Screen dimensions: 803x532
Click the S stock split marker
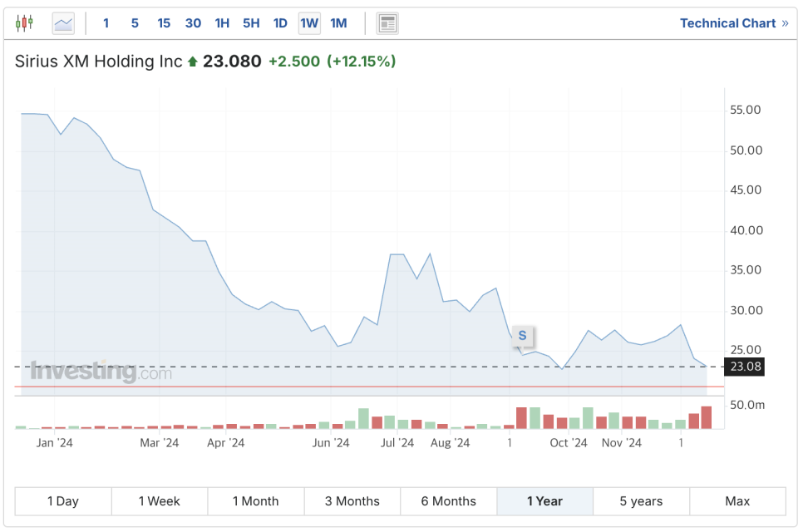(x=522, y=336)
